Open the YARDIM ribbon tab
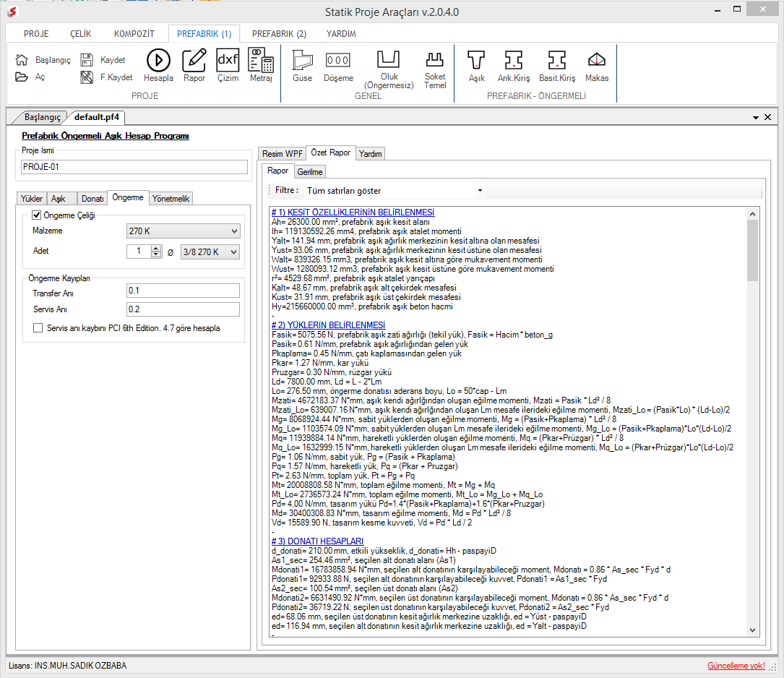This screenshot has height=678, width=784. (x=341, y=33)
